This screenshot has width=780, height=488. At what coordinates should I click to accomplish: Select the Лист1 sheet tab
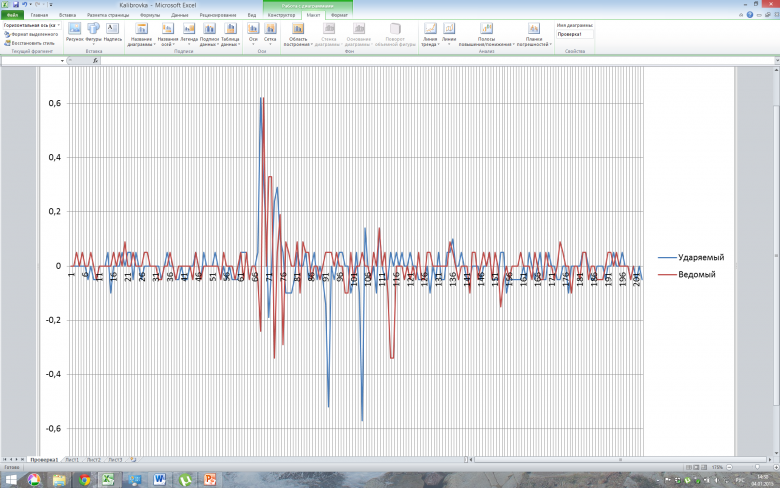[x=71, y=460]
